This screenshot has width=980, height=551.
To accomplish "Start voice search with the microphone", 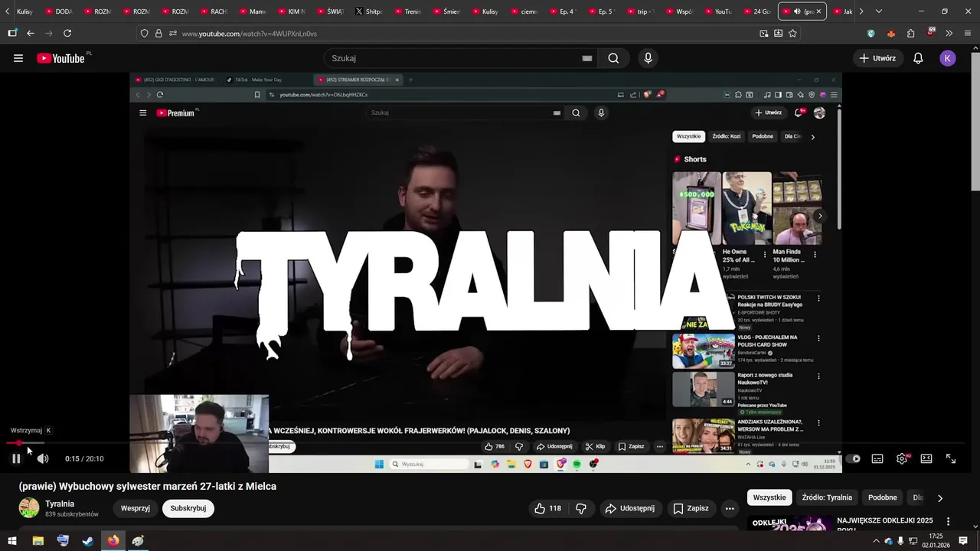I will click(648, 58).
